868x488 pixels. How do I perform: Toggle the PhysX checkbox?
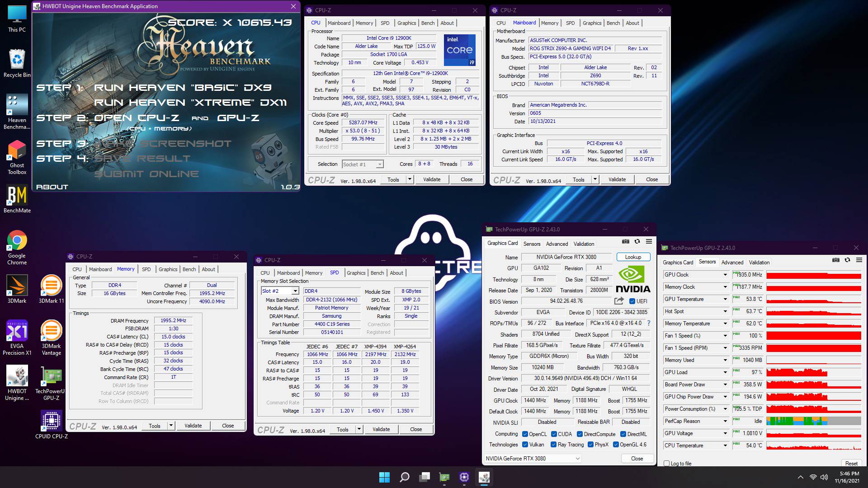click(x=590, y=445)
